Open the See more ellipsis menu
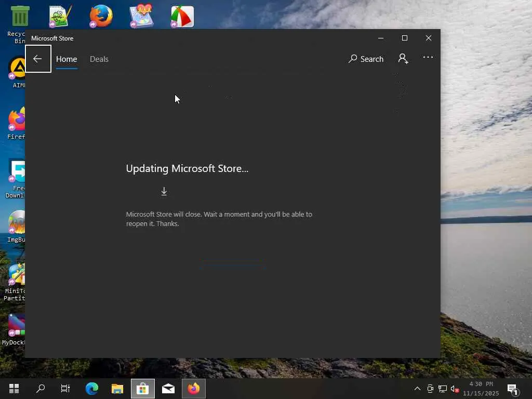 coord(428,57)
